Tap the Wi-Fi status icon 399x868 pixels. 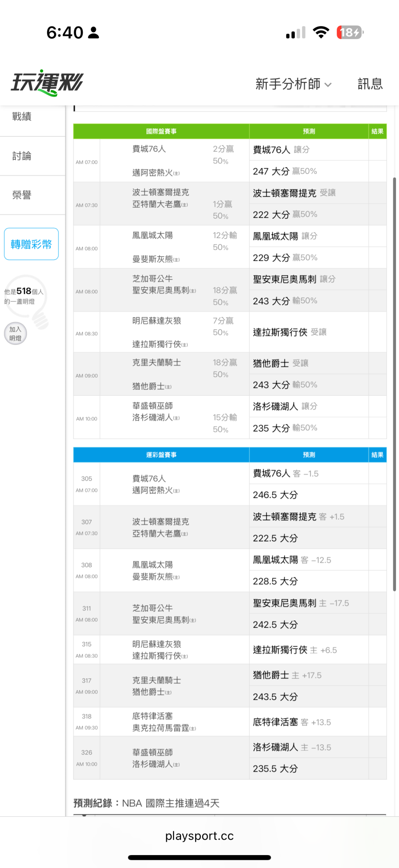pos(321,33)
